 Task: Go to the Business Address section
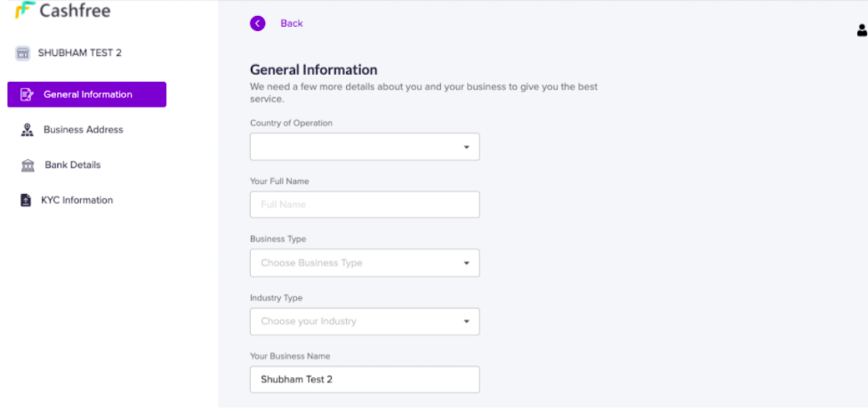click(x=83, y=130)
